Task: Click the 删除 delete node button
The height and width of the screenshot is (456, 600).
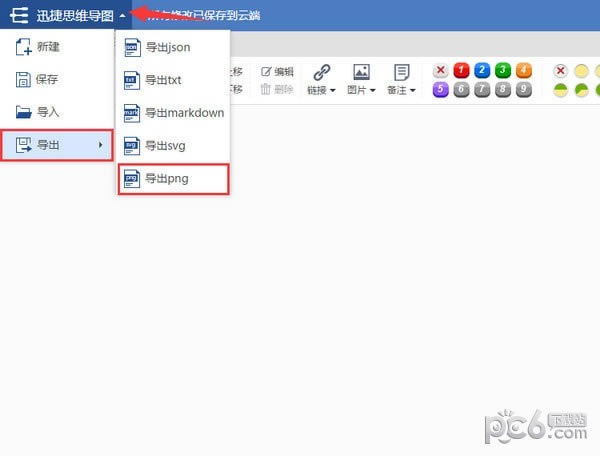Action: pyautogui.click(x=277, y=90)
